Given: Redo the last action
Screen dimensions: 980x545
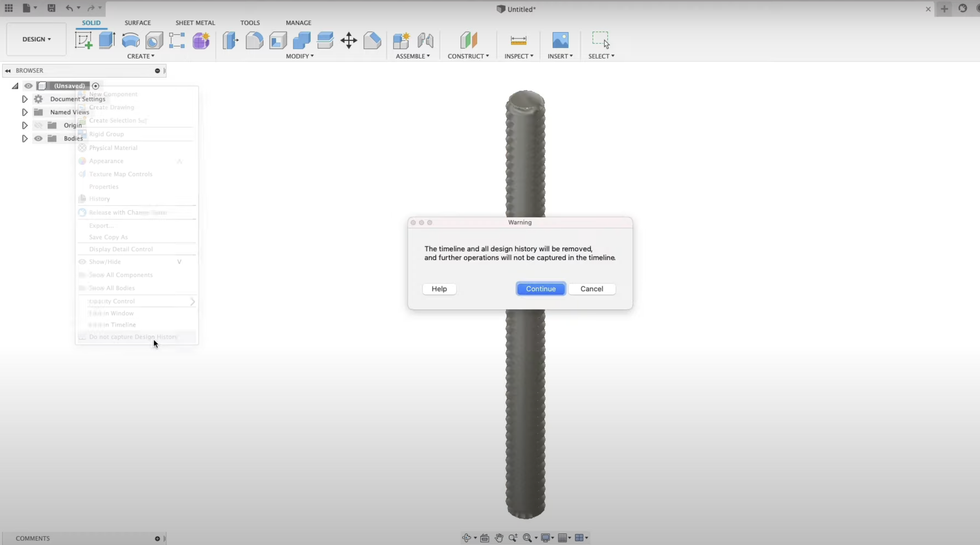Looking at the screenshot, I should 91,8.
